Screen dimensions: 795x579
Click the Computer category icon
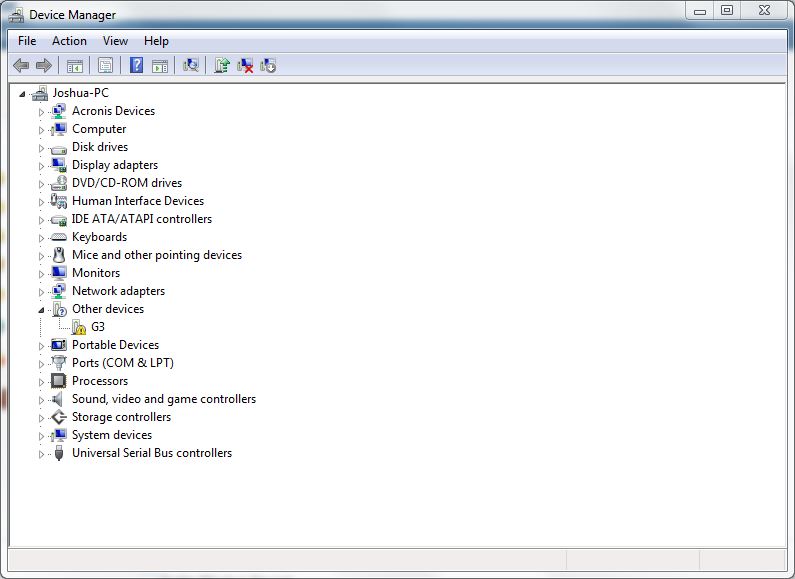(x=59, y=129)
